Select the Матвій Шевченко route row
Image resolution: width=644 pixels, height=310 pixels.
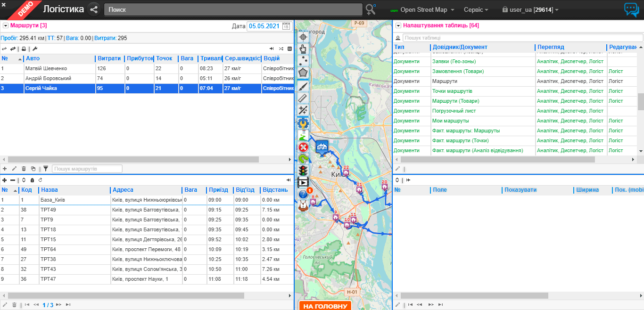(47, 68)
